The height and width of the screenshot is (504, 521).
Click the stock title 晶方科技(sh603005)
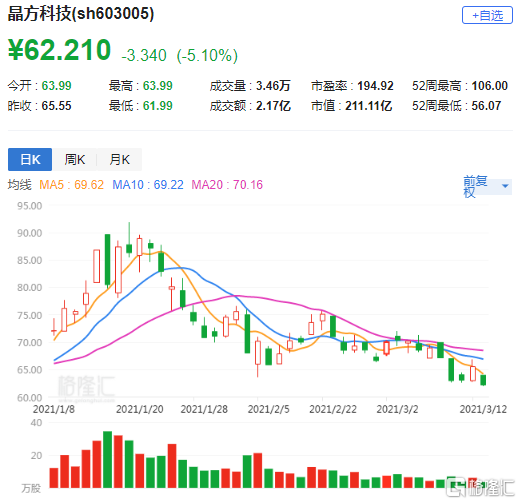pos(81,14)
